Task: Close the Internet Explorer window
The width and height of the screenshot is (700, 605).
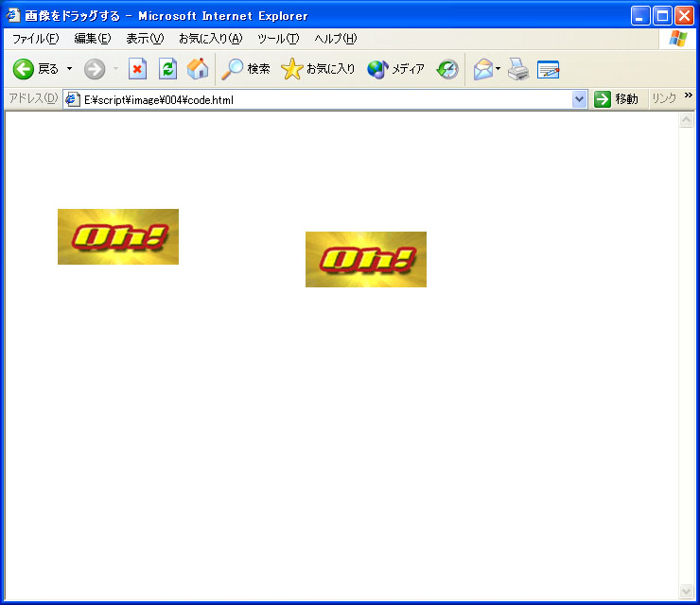Action: click(684, 16)
